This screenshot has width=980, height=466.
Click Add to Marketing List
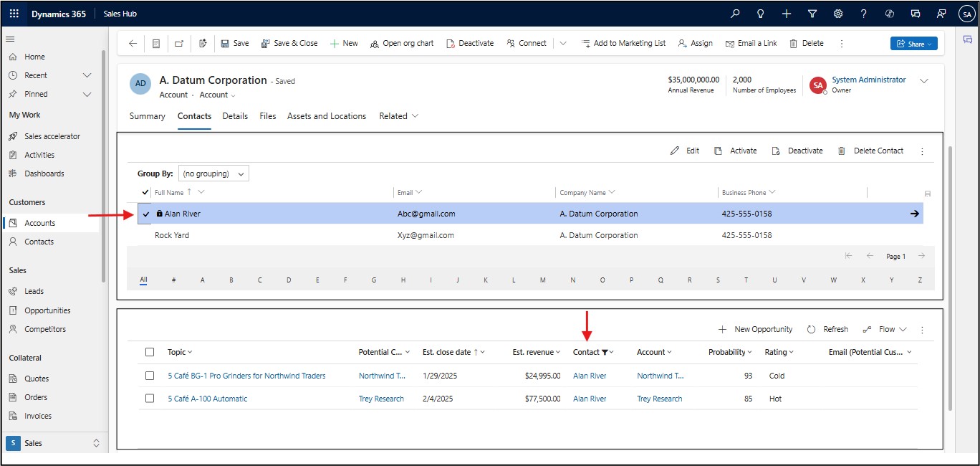(623, 43)
